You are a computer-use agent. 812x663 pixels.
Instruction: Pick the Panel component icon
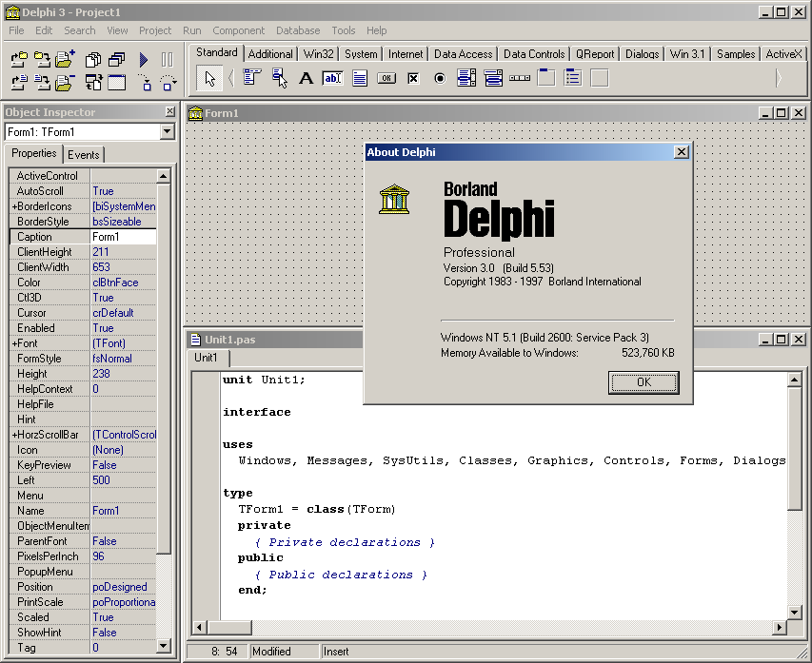click(600, 78)
